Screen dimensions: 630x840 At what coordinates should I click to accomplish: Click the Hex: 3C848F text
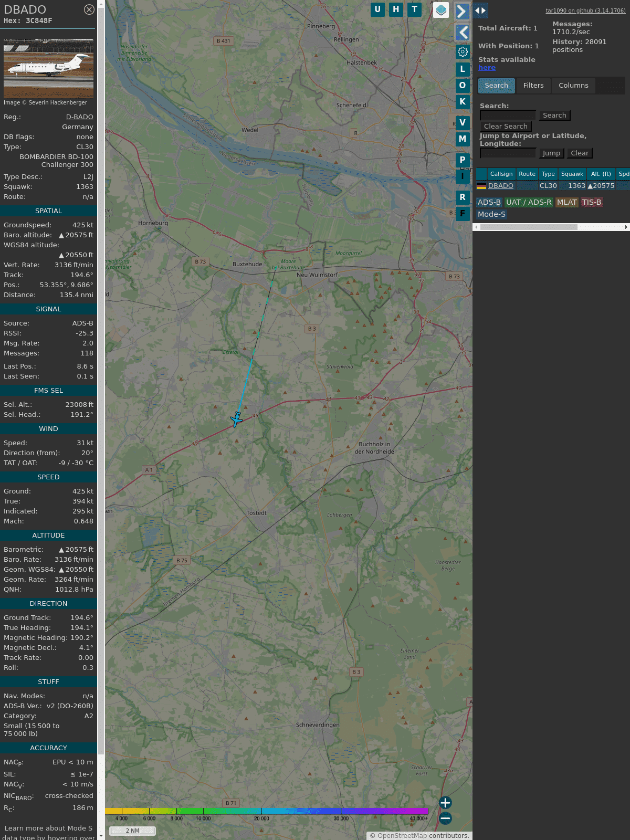[x=28, y=21]
